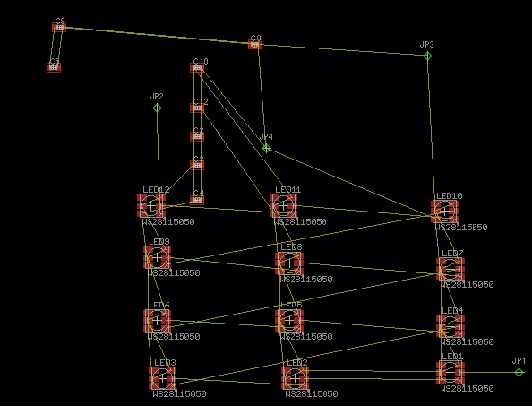Viewport: 532px width, 406px height.
Task: Click the "LED11" name label
Action: 288,190
